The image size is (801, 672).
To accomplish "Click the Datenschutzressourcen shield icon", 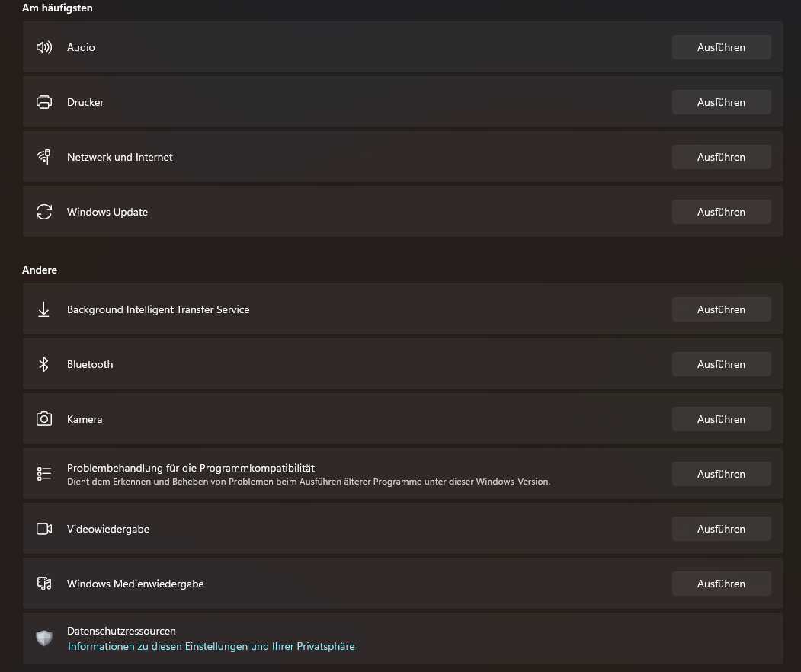I will tap(44, 638).
